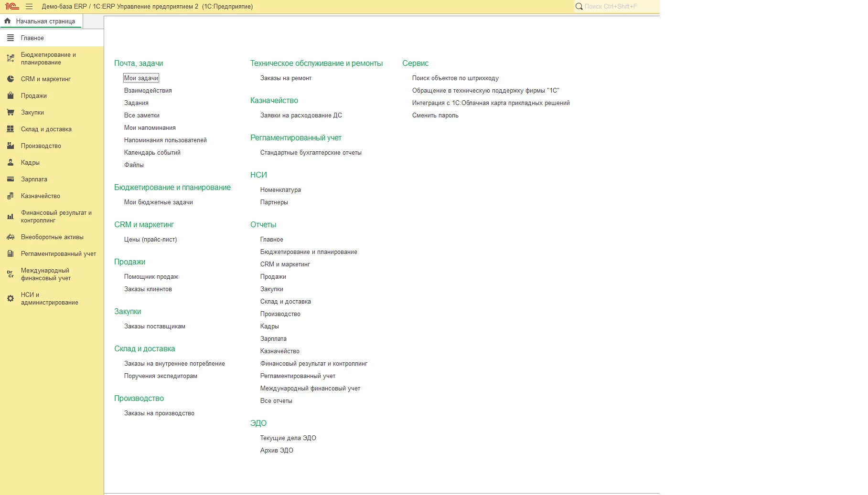Click the Регламентированный учет calculator icon
Viewport: 868px width, 495px height.
coord(11,253)
